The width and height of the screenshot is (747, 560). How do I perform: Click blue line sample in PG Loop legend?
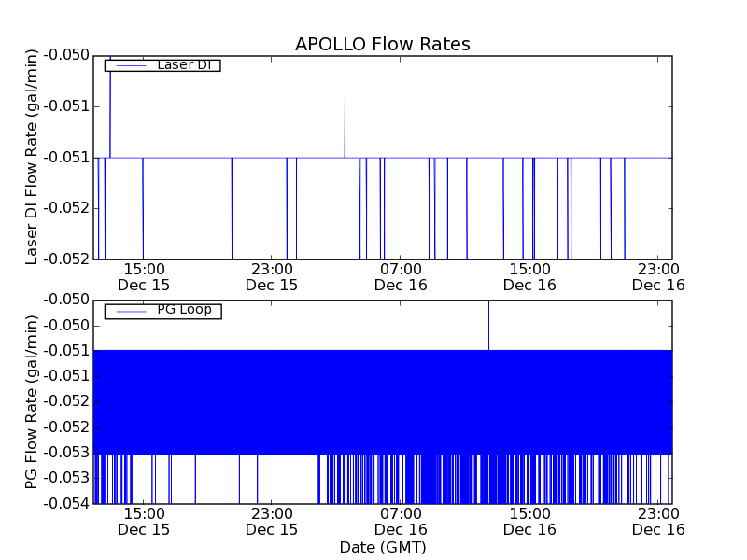(129, 311)
